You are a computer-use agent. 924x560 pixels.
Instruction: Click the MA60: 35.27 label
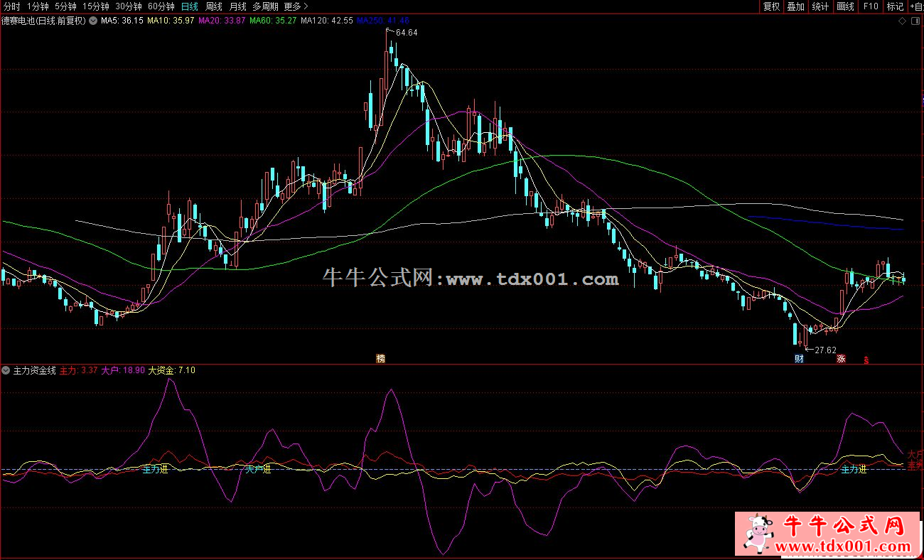point(273,21)
